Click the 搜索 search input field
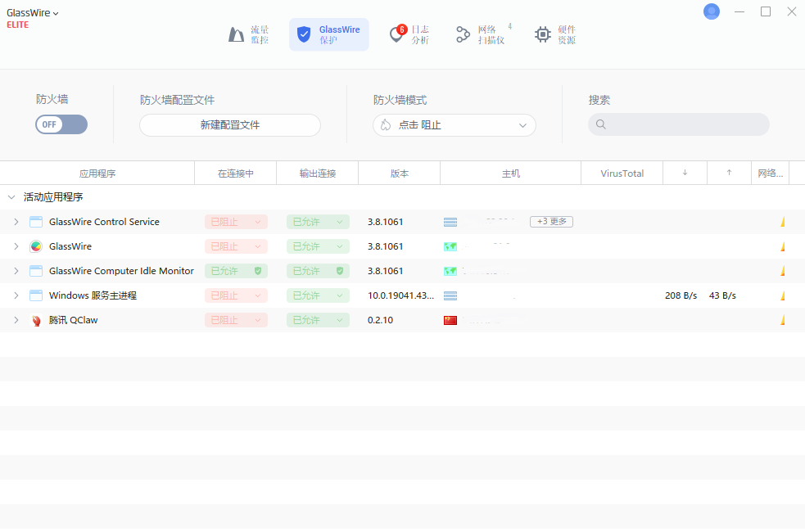 pos(678,124)
